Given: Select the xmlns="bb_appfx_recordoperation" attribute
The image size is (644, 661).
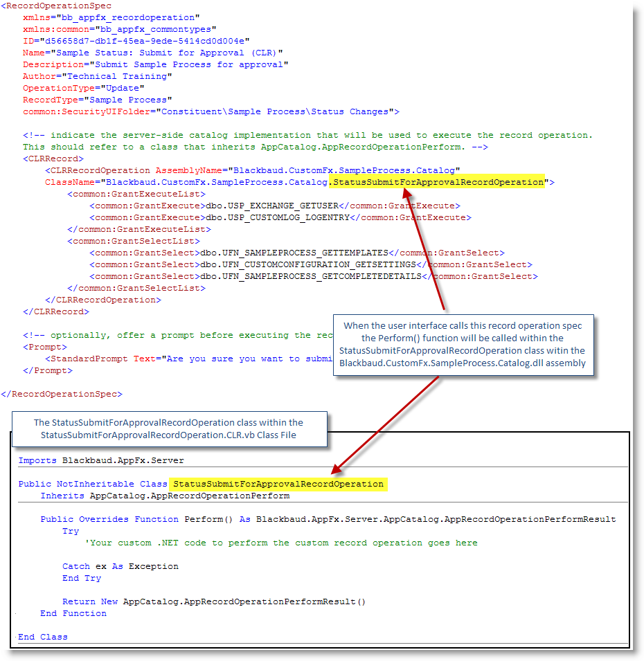Looking at the screenshot, I should 111,18.
